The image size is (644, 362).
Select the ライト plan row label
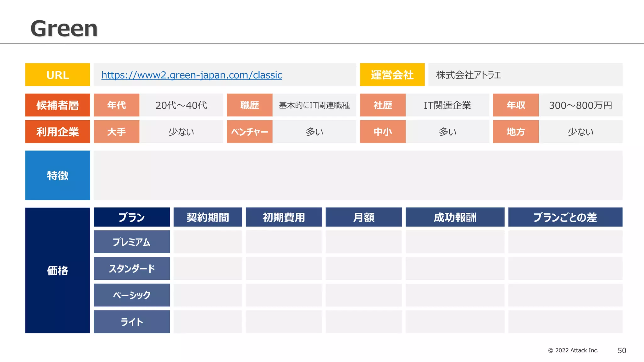(132, 322)
